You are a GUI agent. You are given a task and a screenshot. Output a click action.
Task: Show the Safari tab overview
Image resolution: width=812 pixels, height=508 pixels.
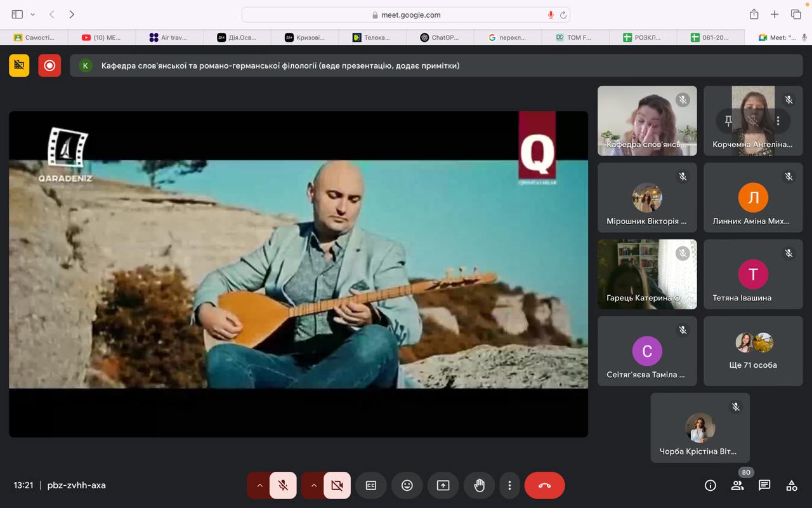[796, 14]
